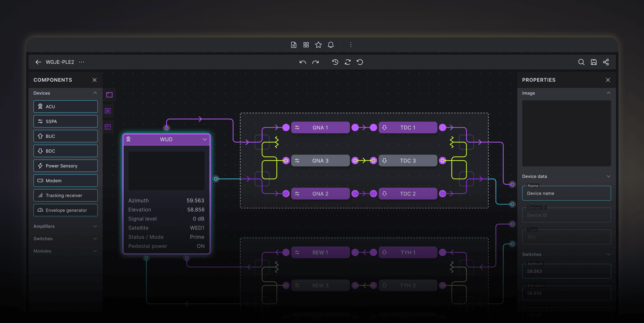Collapse the Devices section
The width and height of the screenshot is (644, 323).
click(x=95, y=93)
